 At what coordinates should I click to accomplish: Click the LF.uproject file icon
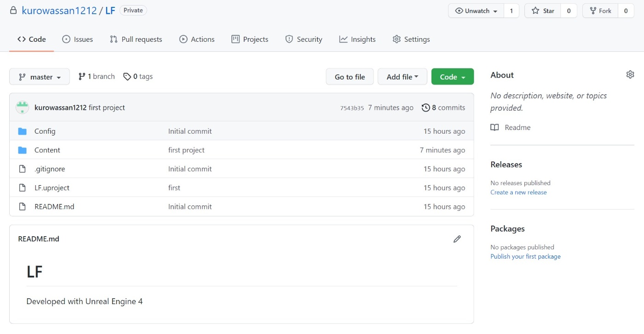click(22, 188)
